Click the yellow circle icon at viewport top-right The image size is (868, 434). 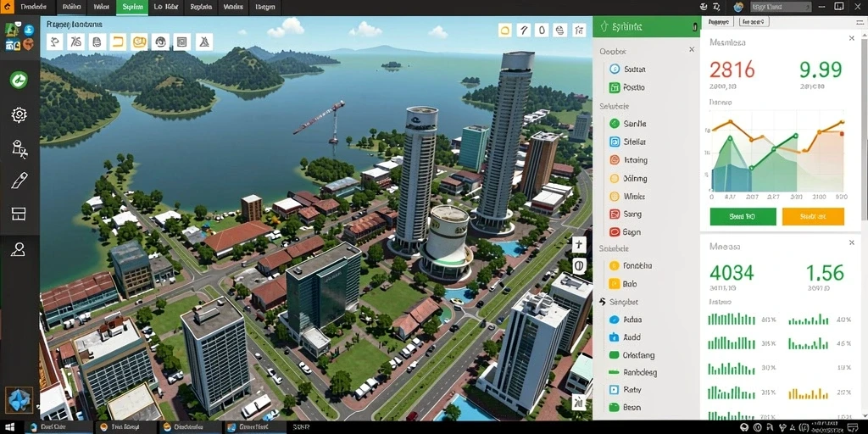click(505, 31)
